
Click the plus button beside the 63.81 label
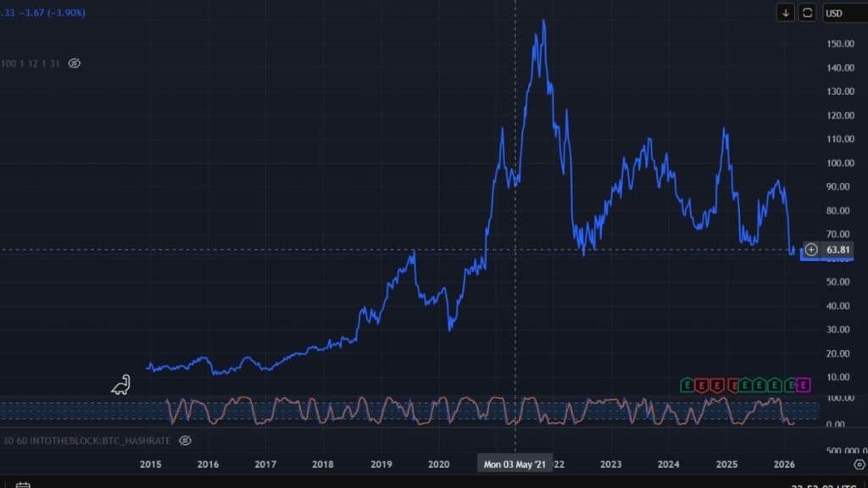click(x=811, y=249)
